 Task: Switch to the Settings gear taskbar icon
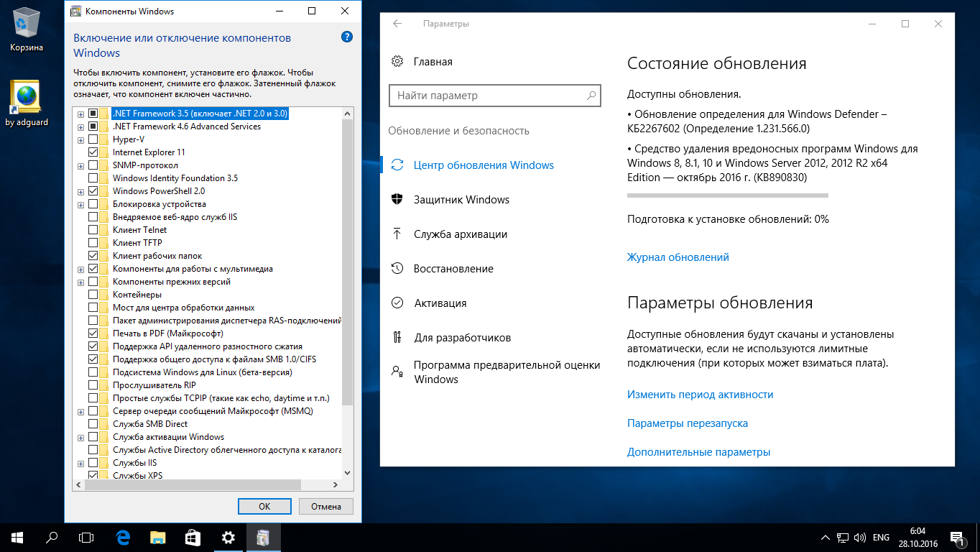[228, 538]
